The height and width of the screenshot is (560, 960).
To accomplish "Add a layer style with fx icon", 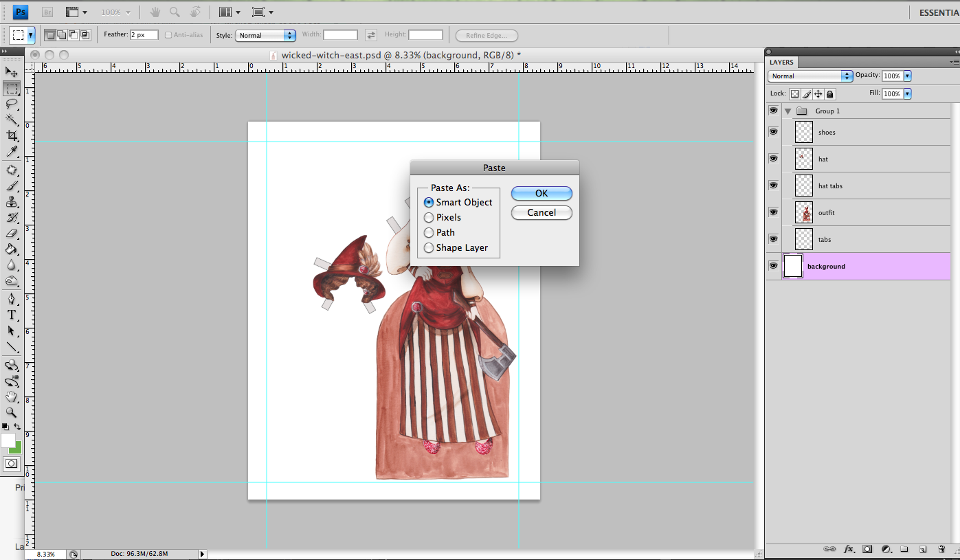I will click(x=849, y=549).
